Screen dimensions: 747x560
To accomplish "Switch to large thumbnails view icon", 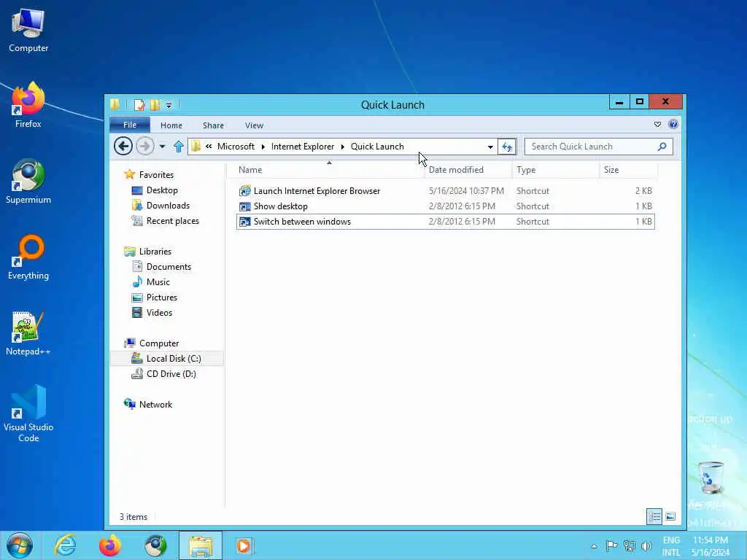I will tap(670, 516).
